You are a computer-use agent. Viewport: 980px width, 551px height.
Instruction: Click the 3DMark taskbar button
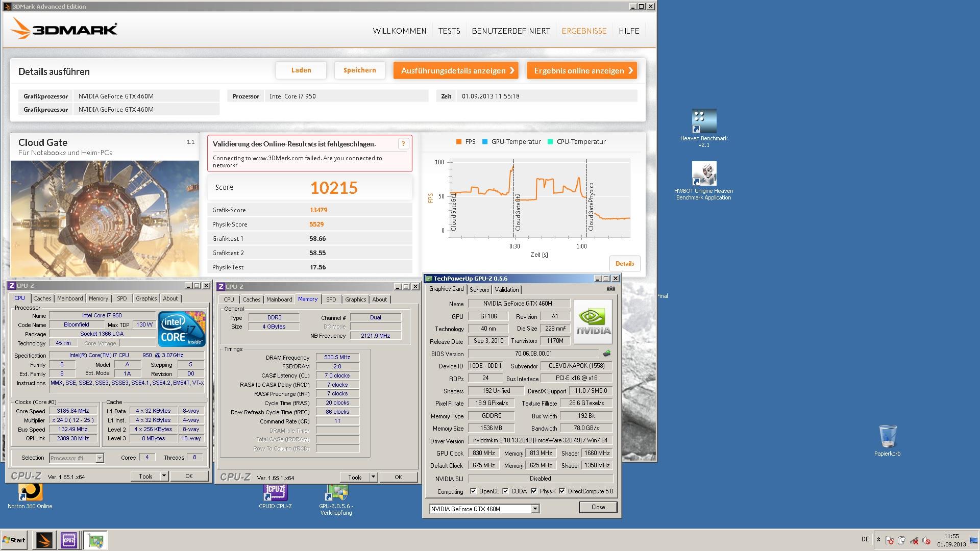pyautogui.click(x=44, y=540)
